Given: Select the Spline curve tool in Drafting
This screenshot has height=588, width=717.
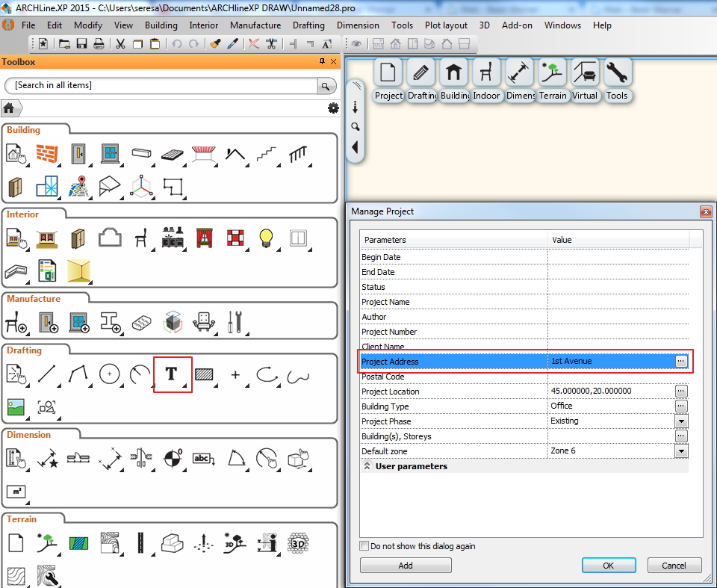Looking at the screenshot, I should point(298,376).
